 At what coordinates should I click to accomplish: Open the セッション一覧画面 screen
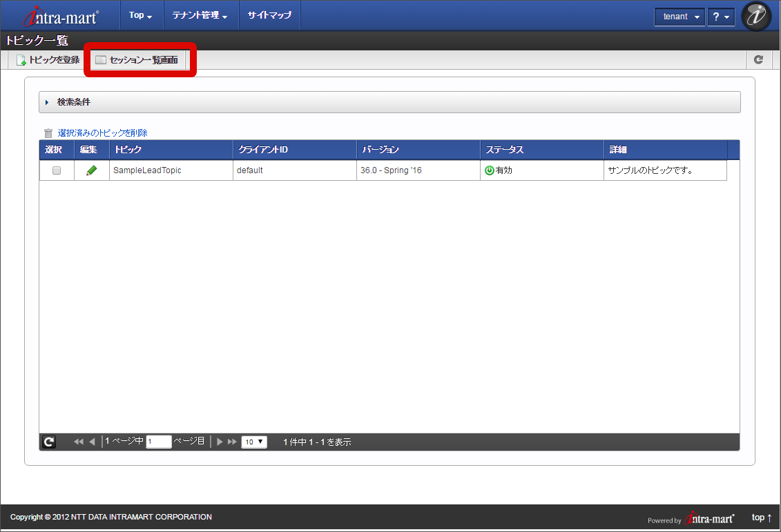[138, 60]
